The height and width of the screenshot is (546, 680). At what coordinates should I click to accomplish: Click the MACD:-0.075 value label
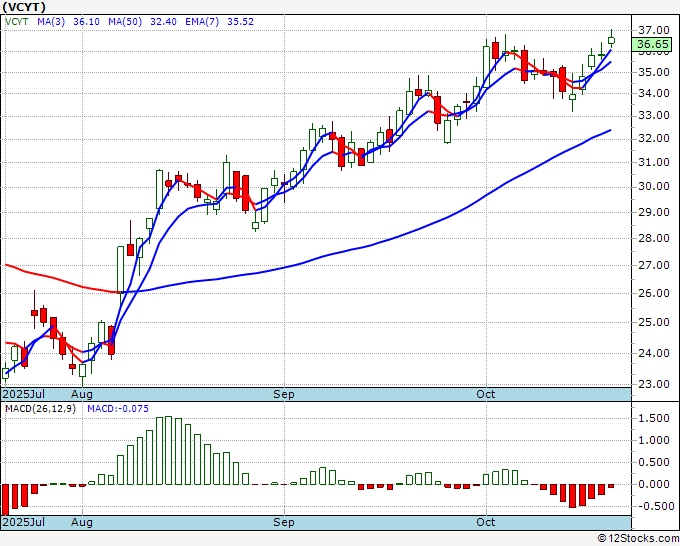pyautogui.click(x=118, y=409)
